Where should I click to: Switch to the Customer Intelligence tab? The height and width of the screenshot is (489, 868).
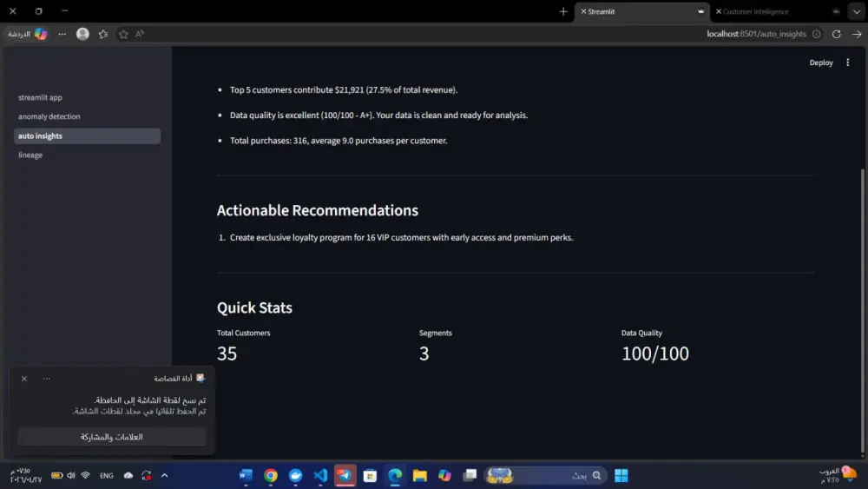pos(778,11)
